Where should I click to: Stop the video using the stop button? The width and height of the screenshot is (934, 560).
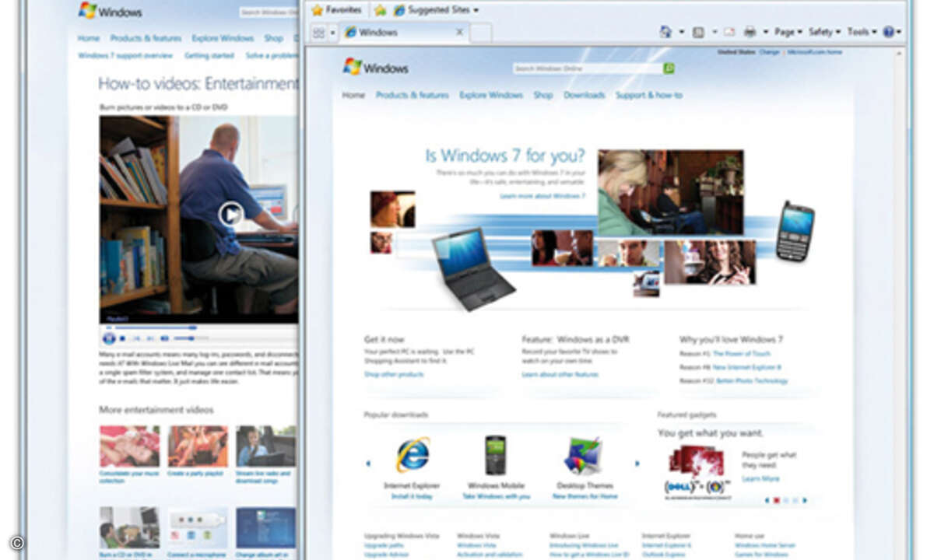pos(122,338)
